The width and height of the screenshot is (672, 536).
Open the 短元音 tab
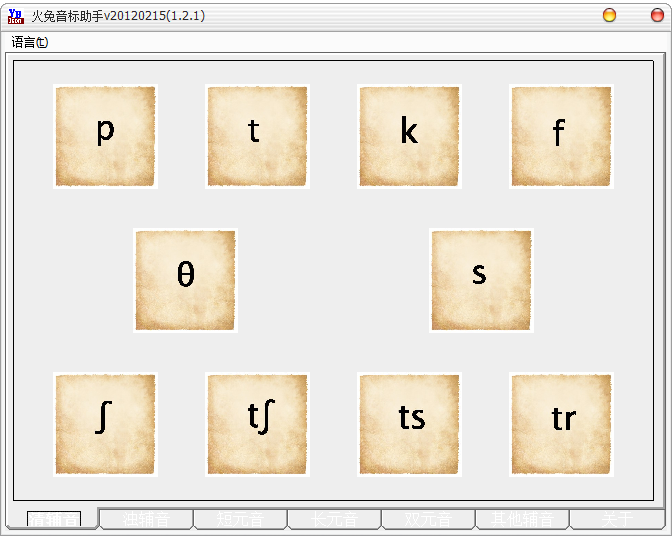pyautogui.click(x=240, y=519)
